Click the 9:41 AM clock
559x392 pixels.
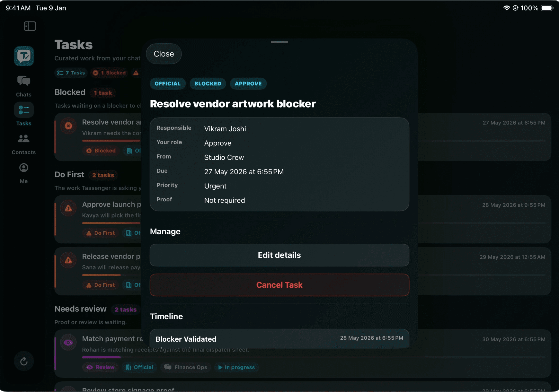[18, 8]
